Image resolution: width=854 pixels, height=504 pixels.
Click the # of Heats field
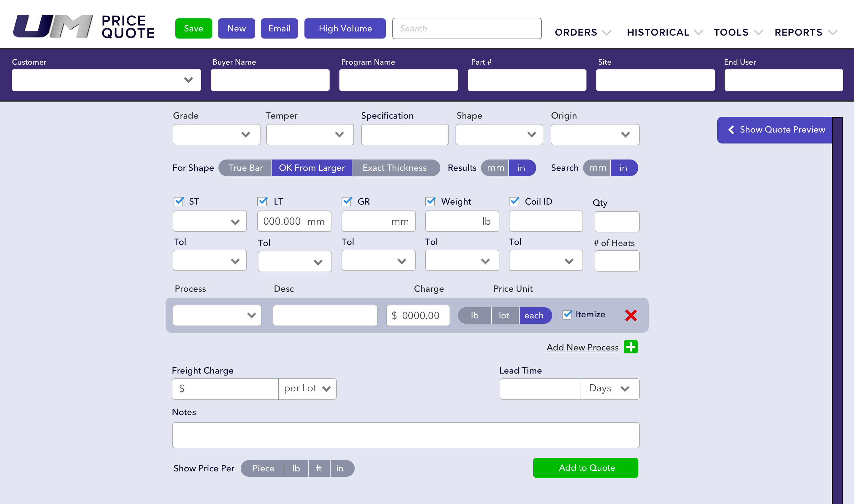[617, 261]
